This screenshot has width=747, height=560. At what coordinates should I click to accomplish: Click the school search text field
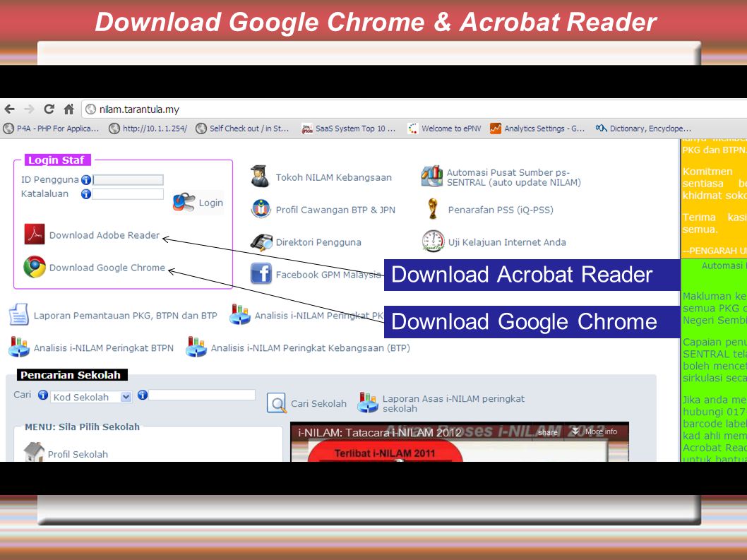tap(202, 395)
